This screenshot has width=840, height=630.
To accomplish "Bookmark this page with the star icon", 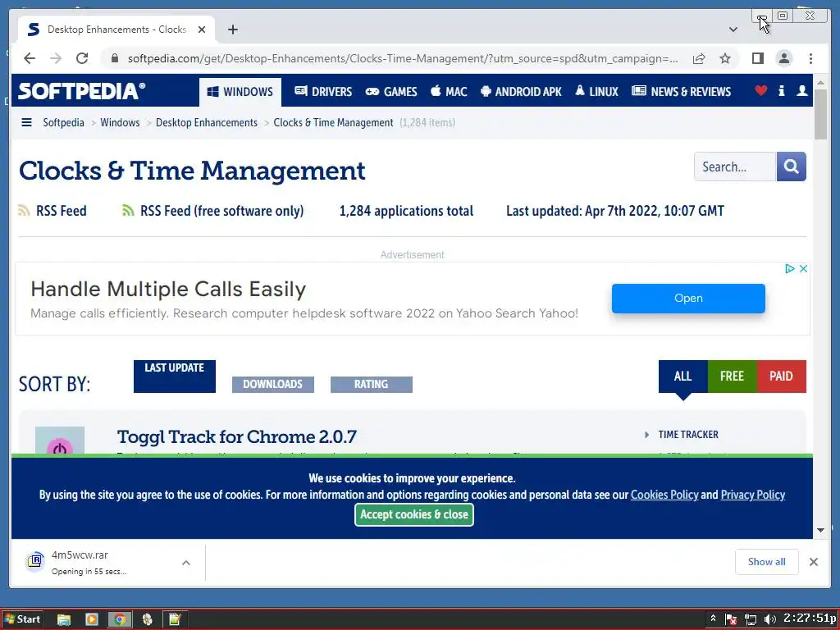I will [725, 58].
